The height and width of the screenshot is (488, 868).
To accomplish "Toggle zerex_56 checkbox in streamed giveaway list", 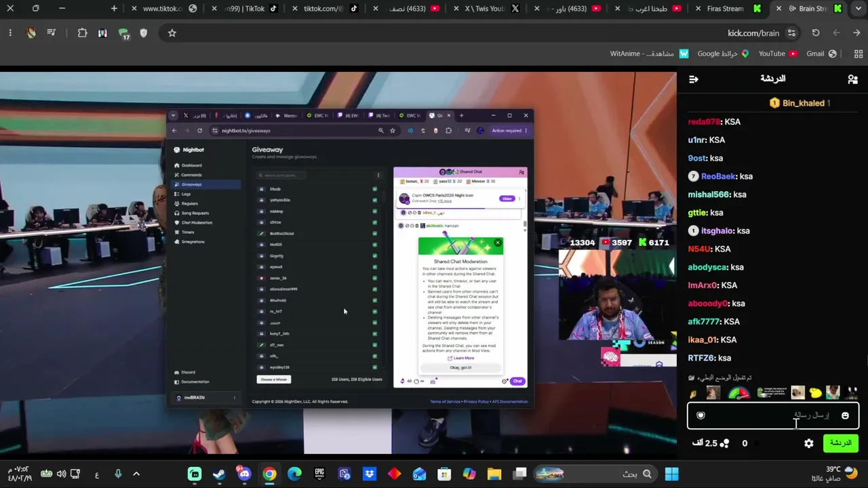I will (x=374, y=278).
